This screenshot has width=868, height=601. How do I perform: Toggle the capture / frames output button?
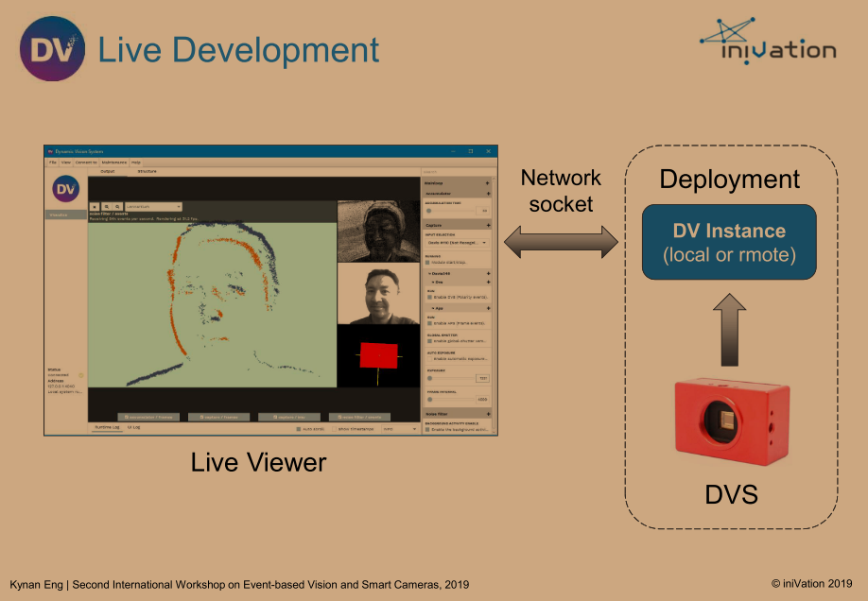click(x=218, y=417)
